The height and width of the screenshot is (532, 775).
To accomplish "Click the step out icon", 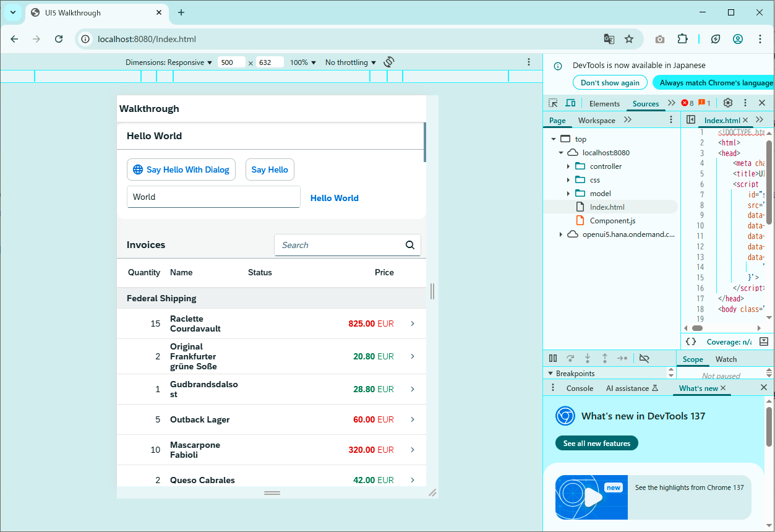I will [605, 358].
